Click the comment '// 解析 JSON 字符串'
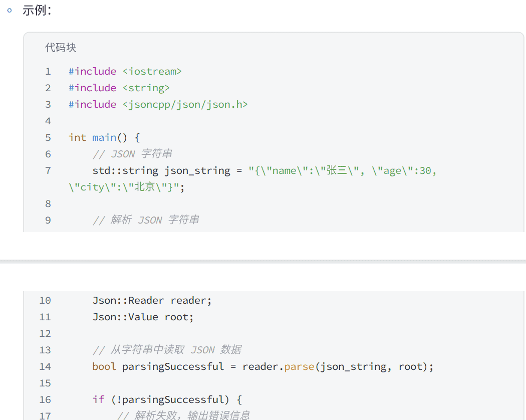 [x=146, y=220]
